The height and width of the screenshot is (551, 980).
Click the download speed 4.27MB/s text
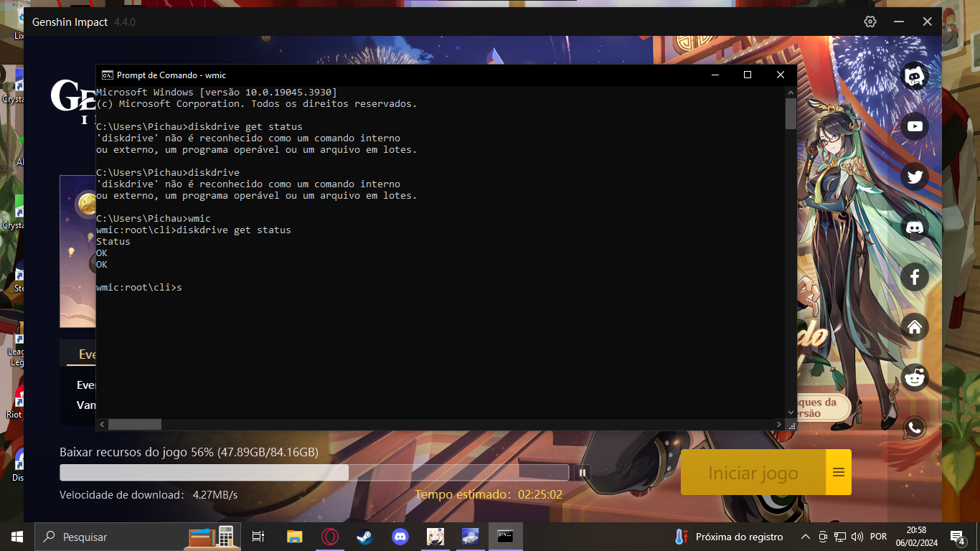215,494
